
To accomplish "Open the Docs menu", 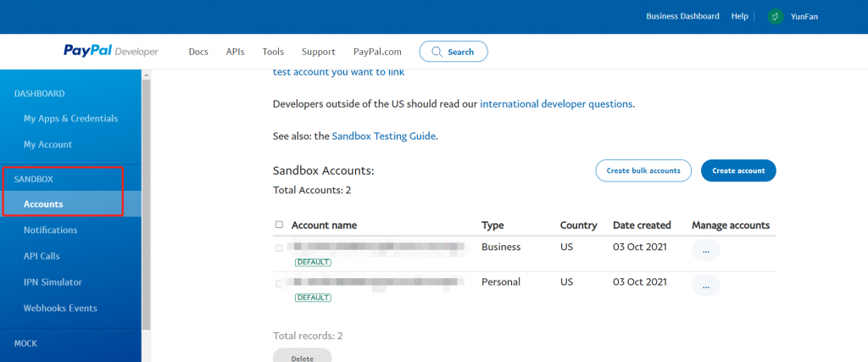I will point(198,52).
